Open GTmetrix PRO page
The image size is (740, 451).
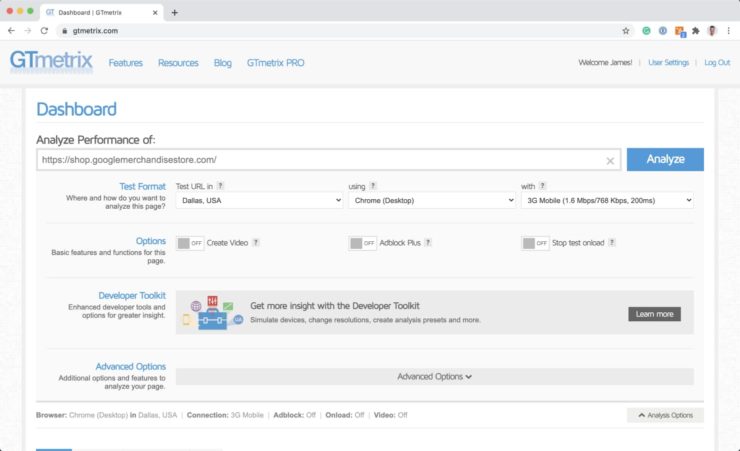(276, 63)
